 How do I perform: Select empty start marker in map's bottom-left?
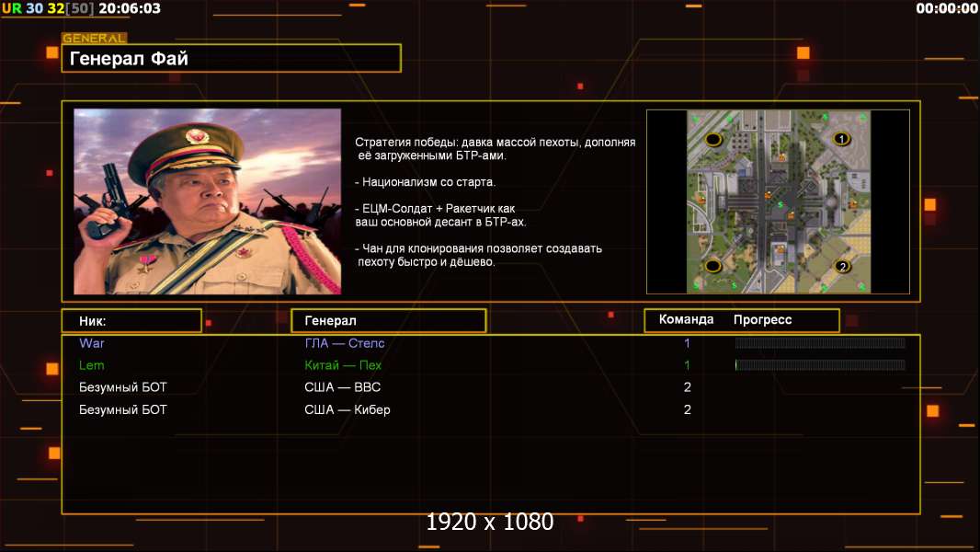(712, 266)
